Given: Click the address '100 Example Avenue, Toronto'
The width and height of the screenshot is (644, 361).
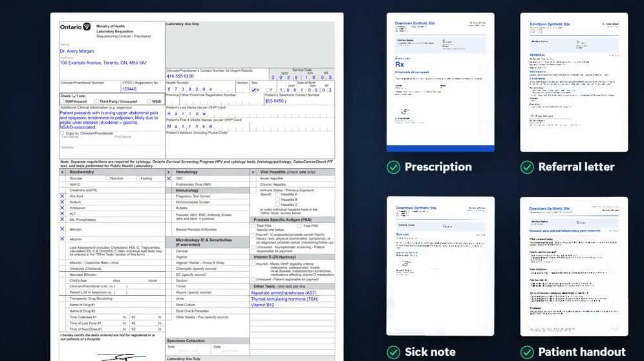Looking at the screenshot, I should [89, 63].
